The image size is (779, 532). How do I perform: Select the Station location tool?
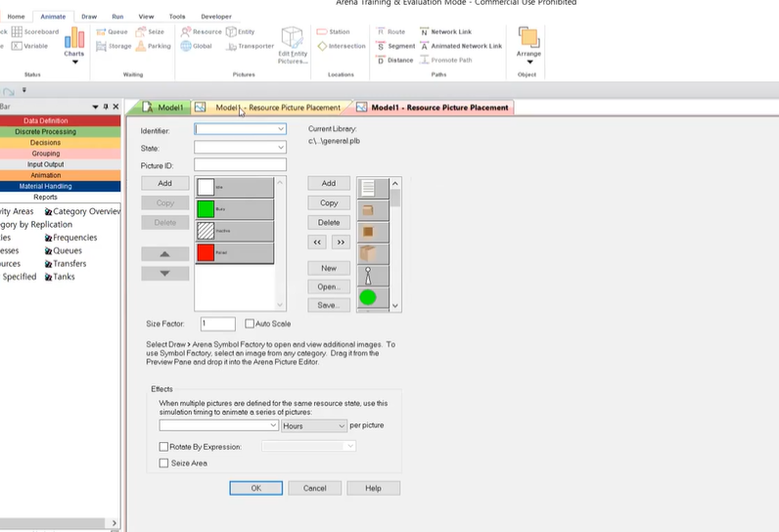click(334, 31)
